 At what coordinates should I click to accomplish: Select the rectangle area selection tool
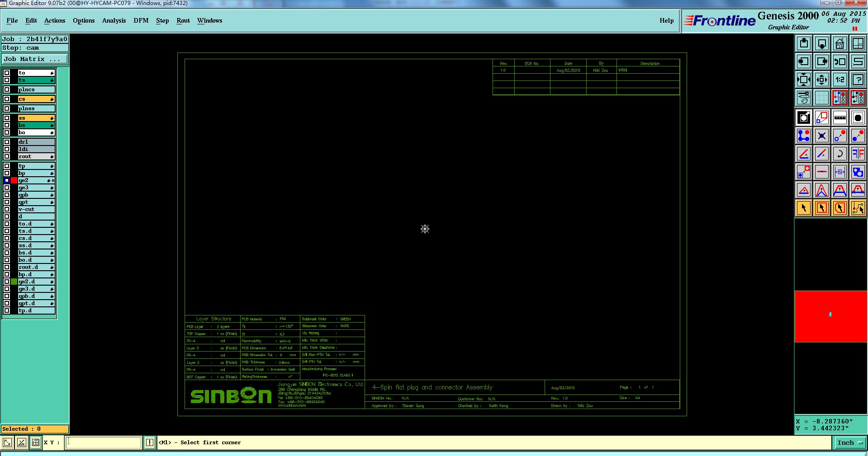tap(821, 208)
